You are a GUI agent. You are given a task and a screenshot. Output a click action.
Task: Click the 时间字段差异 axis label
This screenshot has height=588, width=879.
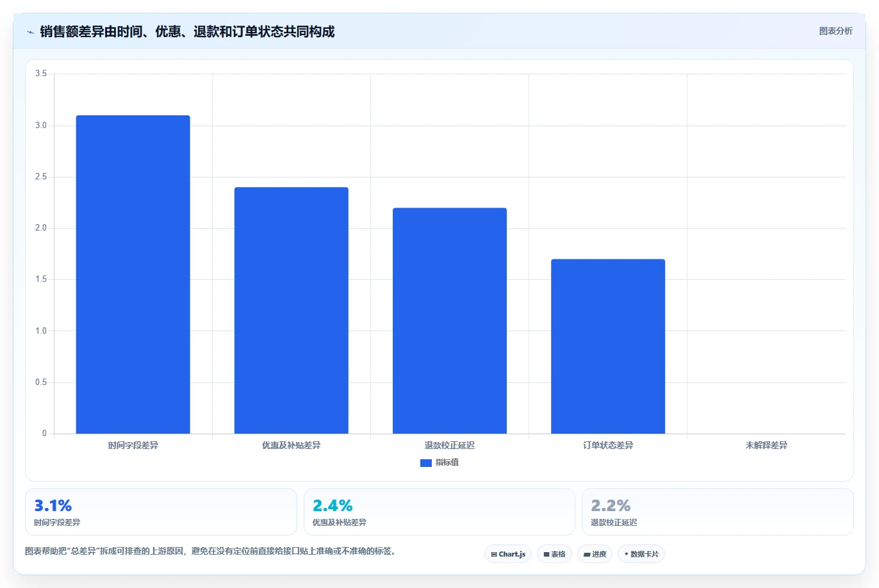tap(133, 445)
